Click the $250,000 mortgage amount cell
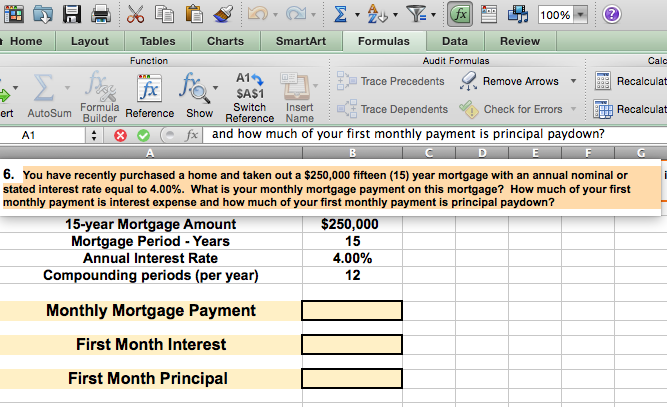667x407 pixels. pyautogui.click(x=352, y=224)
